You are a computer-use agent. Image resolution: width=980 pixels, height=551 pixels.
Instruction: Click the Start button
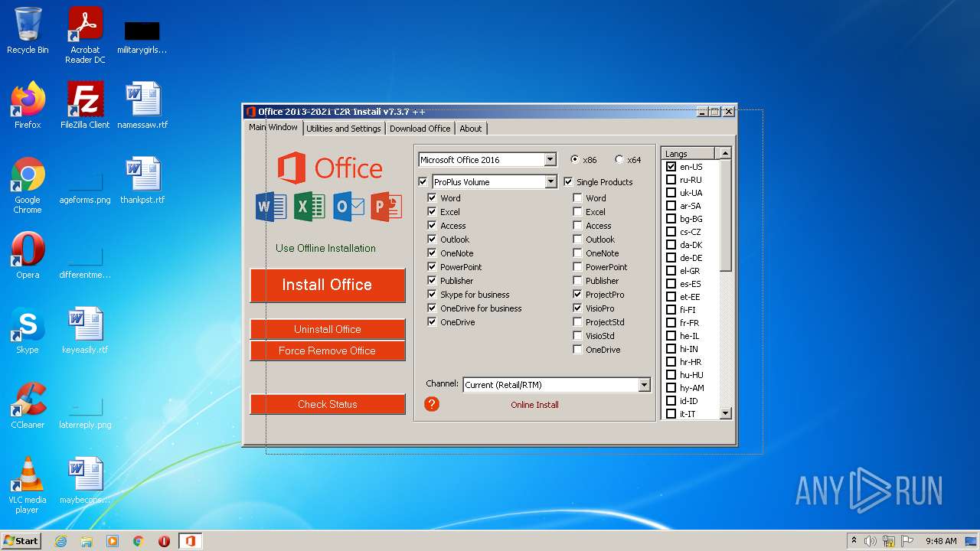tap(21, 540)
